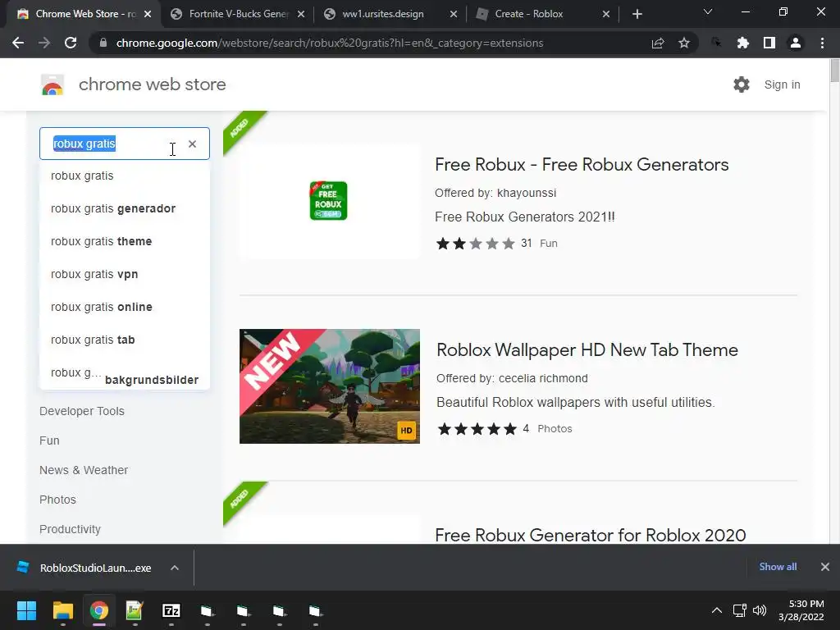840x630 pixels.
Task: Close the ww1.ursites.design tab
Action: [453, 14]
